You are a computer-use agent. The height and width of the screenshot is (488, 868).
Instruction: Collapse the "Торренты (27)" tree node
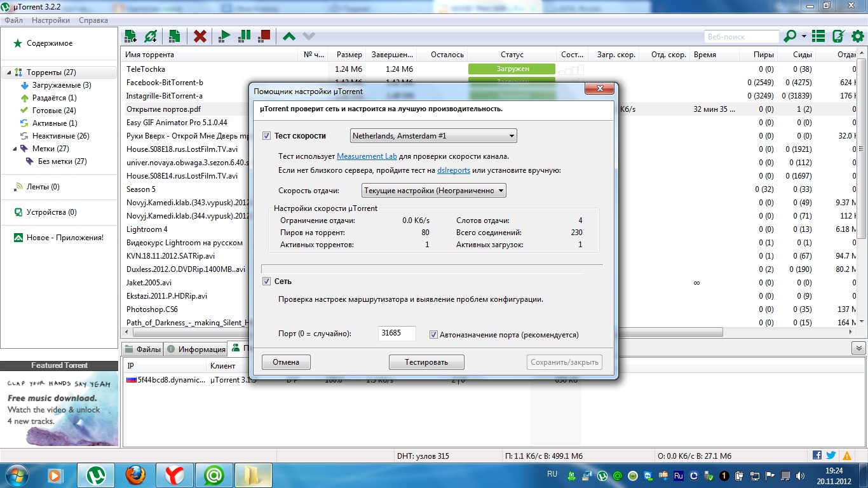tap(9, 72)
